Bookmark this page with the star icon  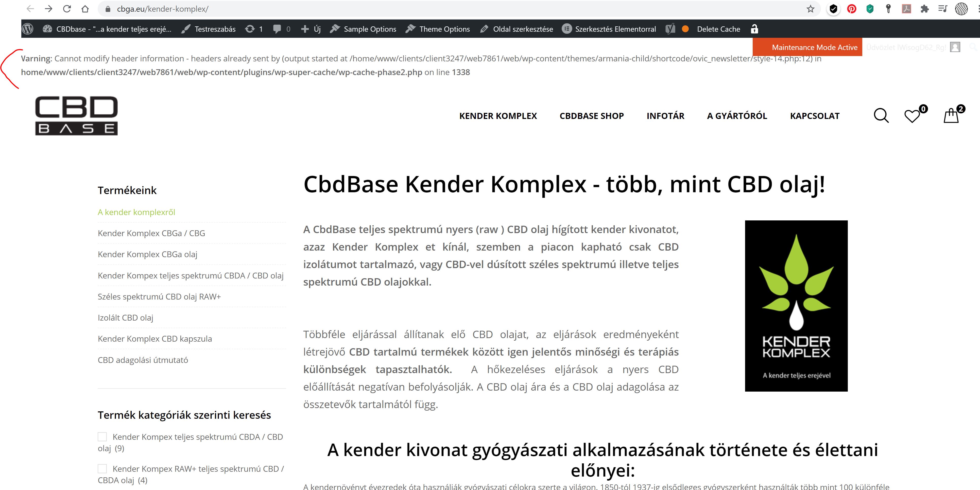pos(810,9)
